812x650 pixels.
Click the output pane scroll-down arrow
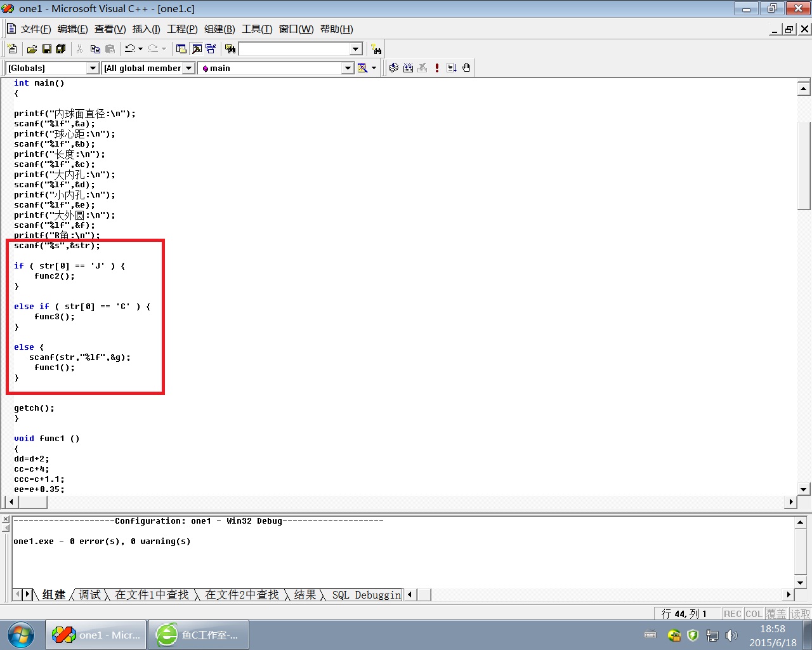[801, 583]
